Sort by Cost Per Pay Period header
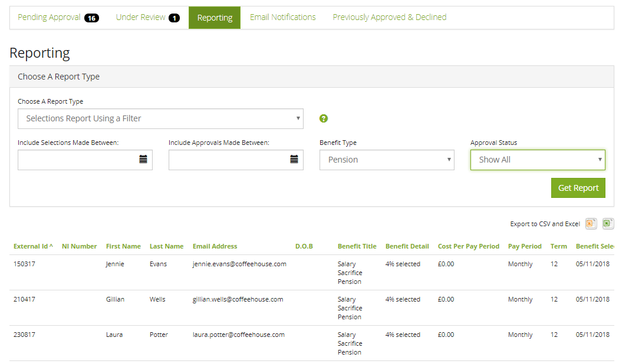Screen dimensions: 619x364 pos(469,246)
